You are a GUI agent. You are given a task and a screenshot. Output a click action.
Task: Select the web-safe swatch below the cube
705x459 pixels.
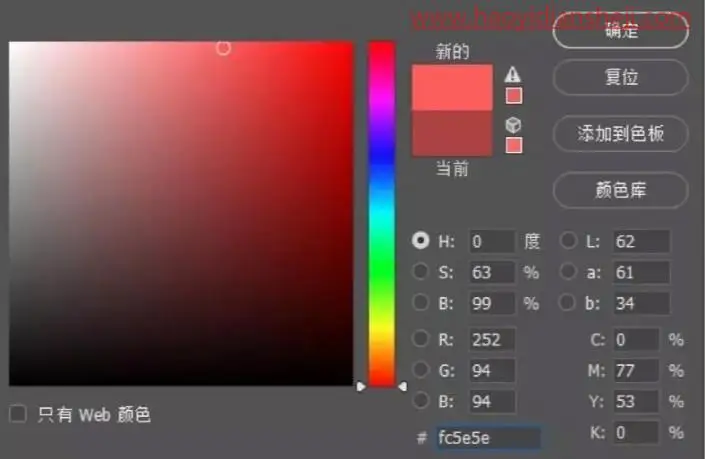(x=514, y=145)
